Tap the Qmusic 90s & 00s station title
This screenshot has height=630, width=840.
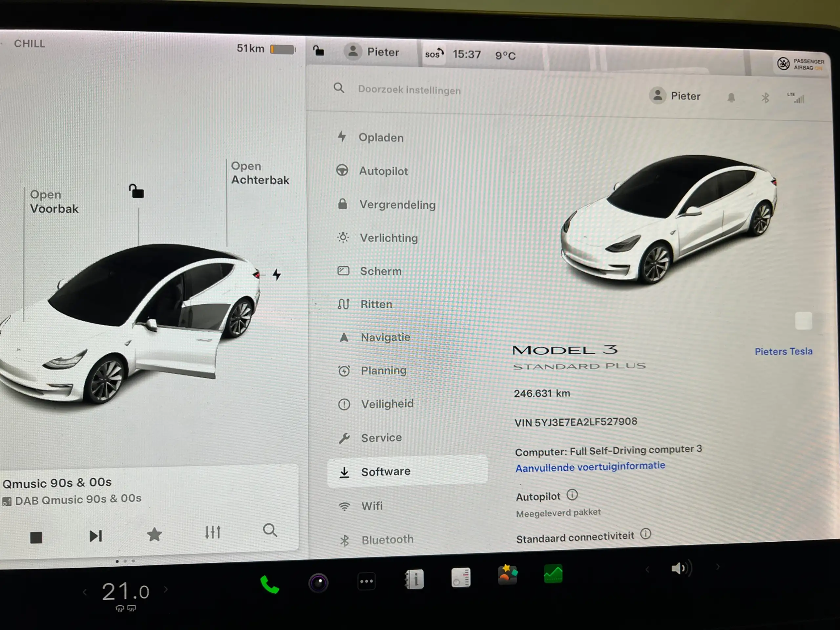(57, 483)
